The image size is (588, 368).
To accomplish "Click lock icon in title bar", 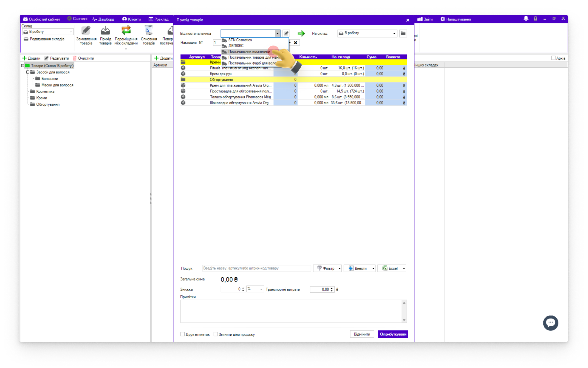I will click(x=536, y=19).
